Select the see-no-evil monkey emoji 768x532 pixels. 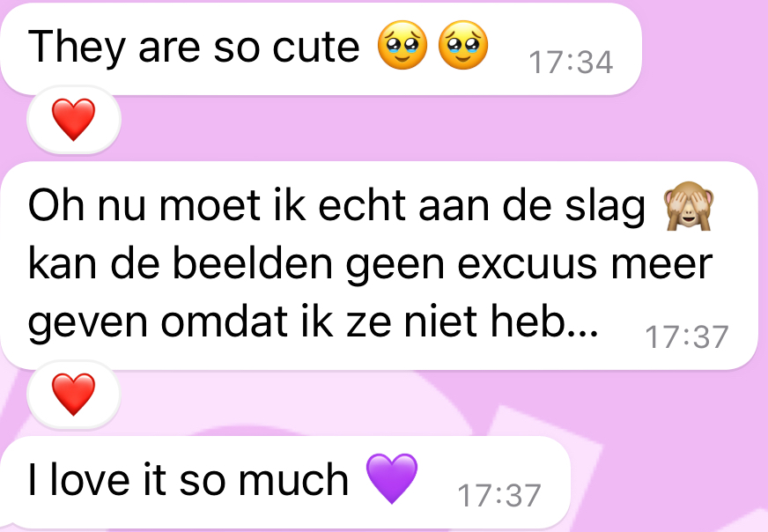click(688, 206)
